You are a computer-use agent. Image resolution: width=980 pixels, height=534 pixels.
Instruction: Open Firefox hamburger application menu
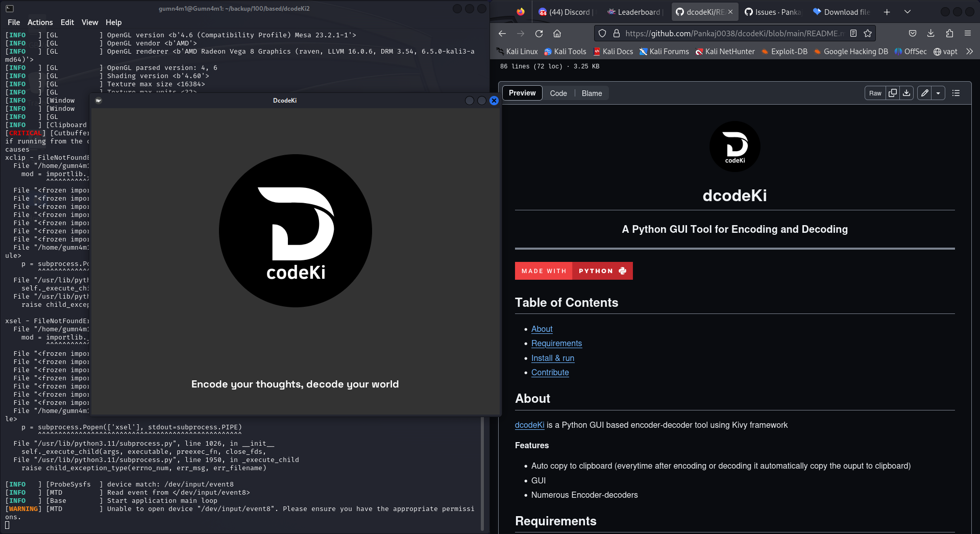pos(968,34)
